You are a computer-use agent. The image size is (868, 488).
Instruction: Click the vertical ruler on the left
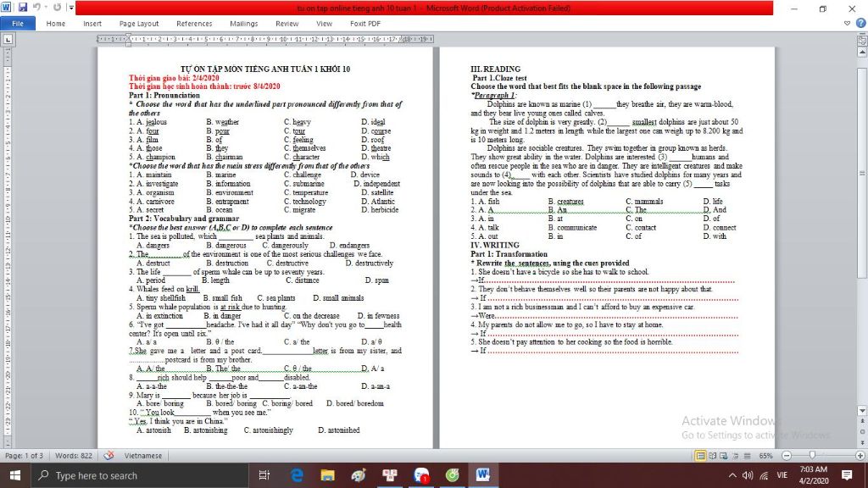click(x=7, y=247)
